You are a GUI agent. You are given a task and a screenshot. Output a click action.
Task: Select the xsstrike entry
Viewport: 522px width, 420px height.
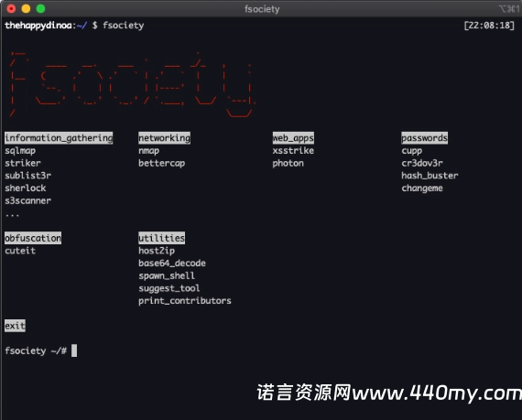(293, 151)
